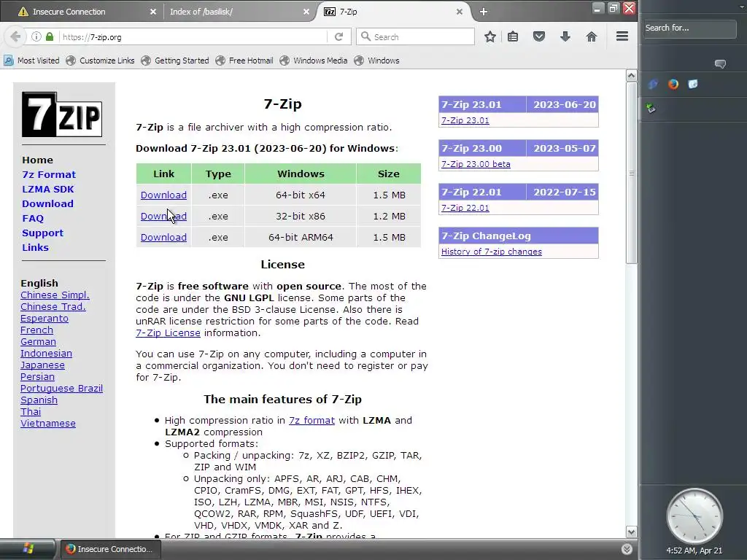This screenshot has height=560, width=747.
Task: Switch language to Japanese
Action: pos(42,365)
